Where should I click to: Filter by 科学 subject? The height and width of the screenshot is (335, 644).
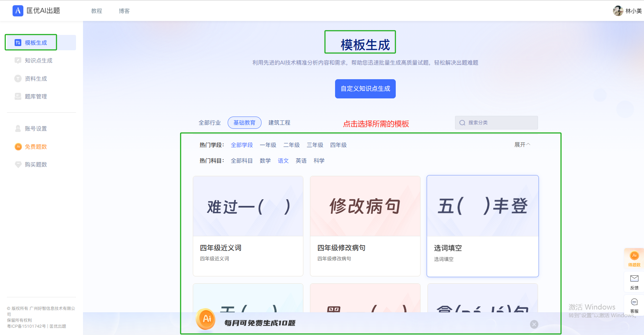pos(319,161)
